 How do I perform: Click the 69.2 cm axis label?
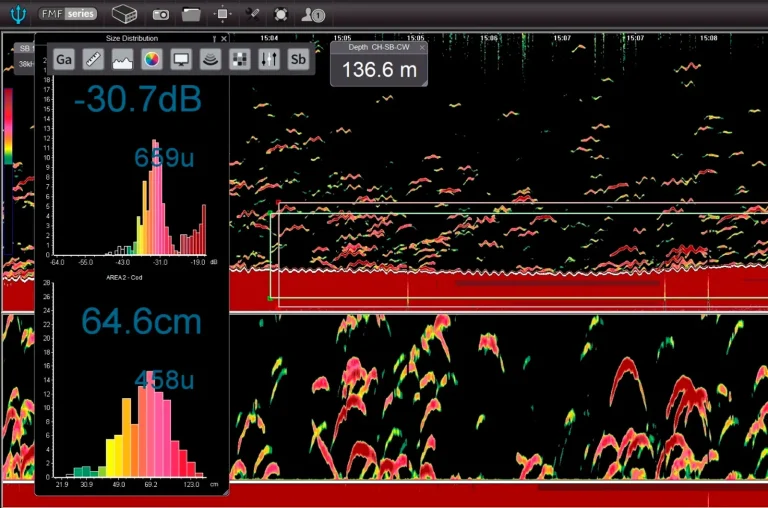click(151, 484)
